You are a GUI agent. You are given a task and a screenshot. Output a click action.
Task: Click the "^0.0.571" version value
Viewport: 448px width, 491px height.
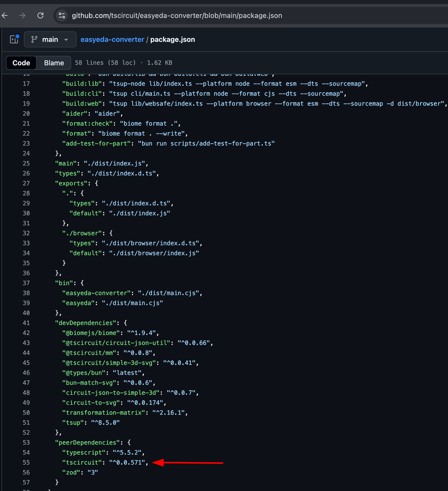coord(127,463)
